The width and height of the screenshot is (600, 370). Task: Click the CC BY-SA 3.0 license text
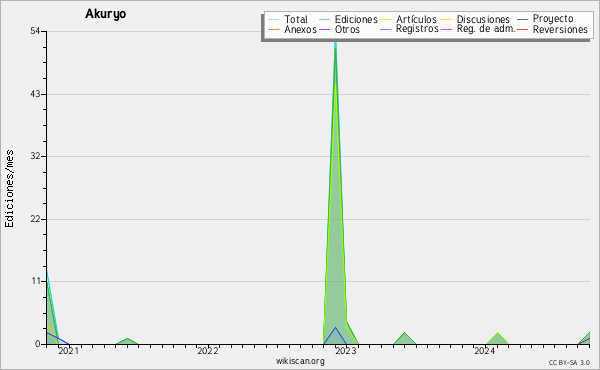click(x=569, y=362)
